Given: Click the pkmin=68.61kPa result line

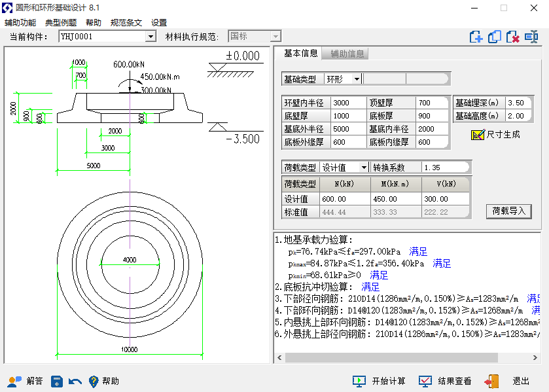Looking at the screenshot, I should tap(338, 275).
